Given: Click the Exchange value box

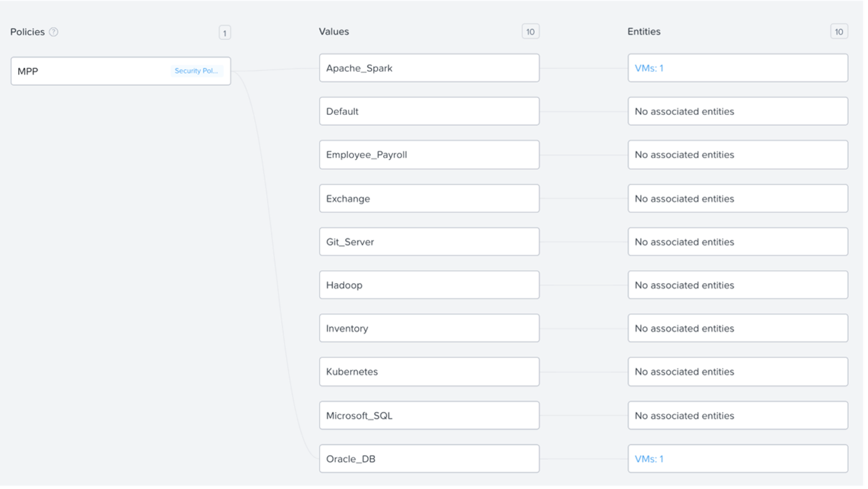Looking at the screenshot, I should (429, 198).
